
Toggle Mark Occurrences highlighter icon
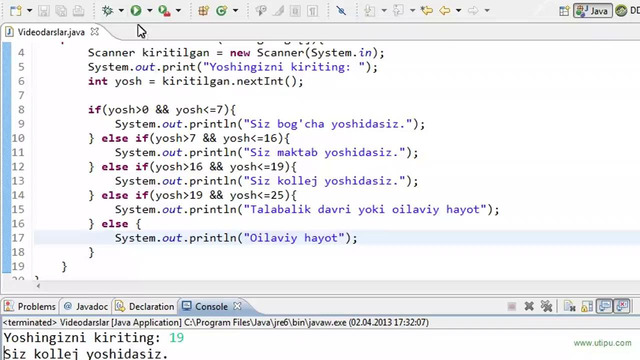(279, 11)
